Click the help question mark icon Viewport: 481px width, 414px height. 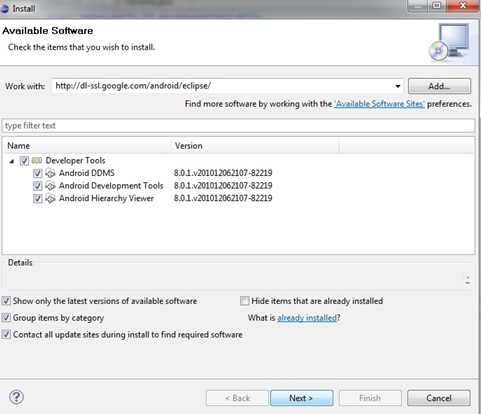tap(16, 397)
